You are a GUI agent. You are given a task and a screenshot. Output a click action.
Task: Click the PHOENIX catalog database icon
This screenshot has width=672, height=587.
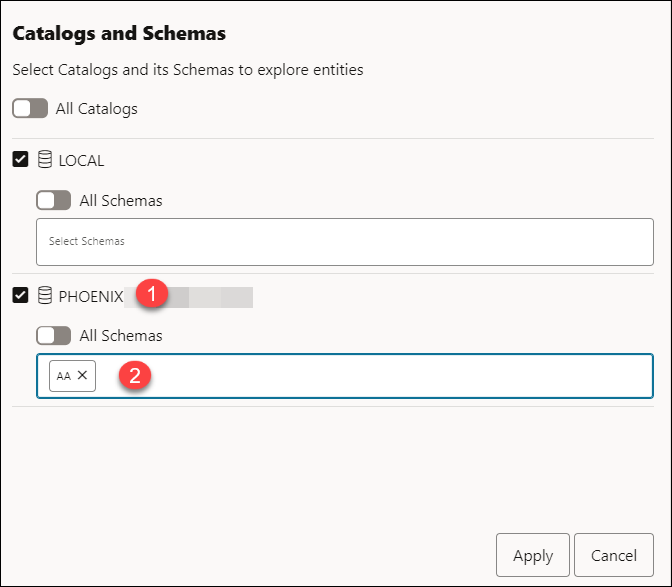pyautogui.click(x=45, y=296)
